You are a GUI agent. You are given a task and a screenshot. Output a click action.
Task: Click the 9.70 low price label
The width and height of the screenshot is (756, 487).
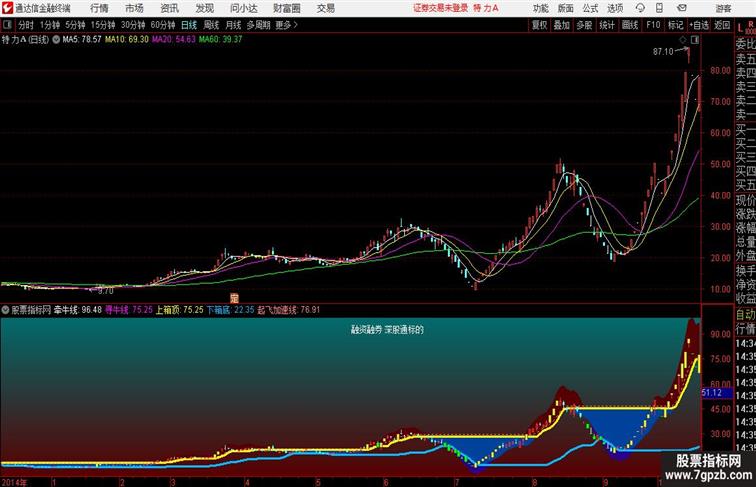coord(106,291)
